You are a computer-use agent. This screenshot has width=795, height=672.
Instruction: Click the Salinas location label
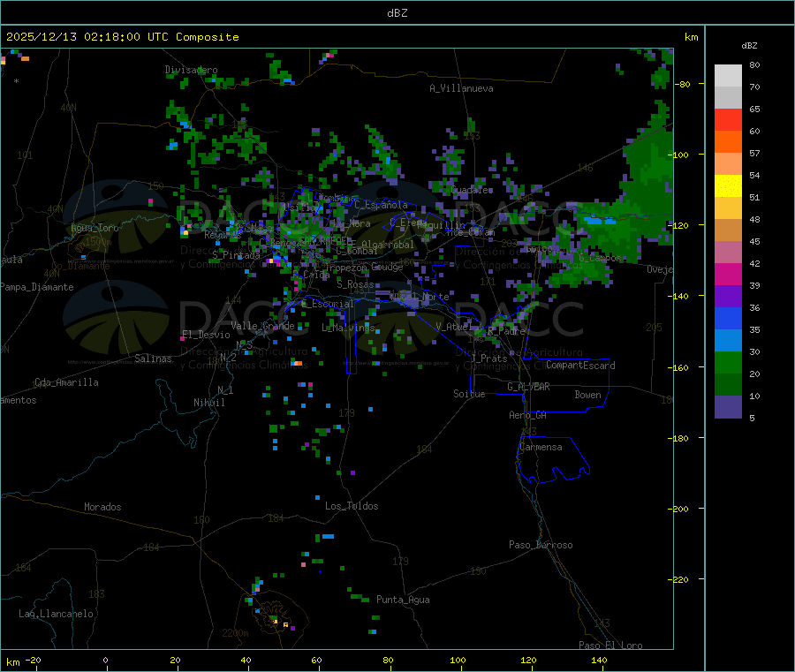pyautogui.click(x=153, y=359)
